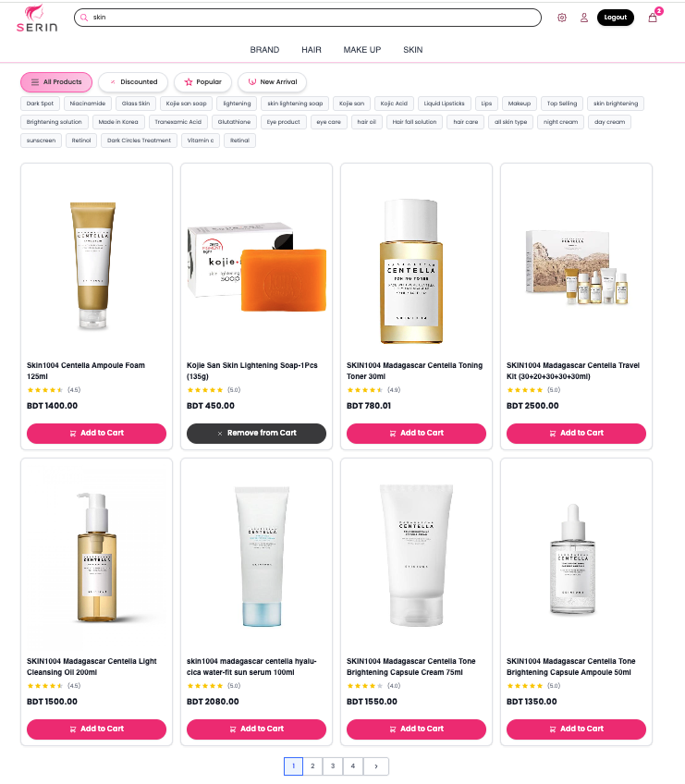Open the SKIN category menu

(413, 50)
